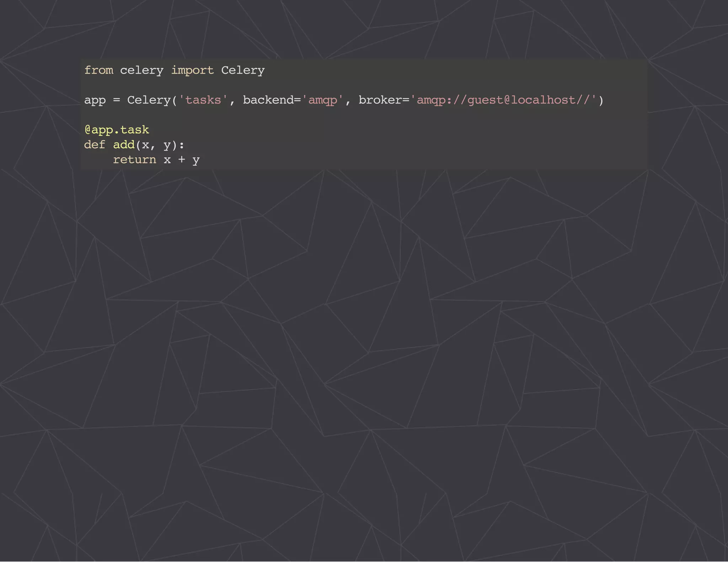Viewport: 728px width, 562px height.
Task: Click the 'amqp://guest@localhost//' broker URL string
Action: (x=503, y=100)
